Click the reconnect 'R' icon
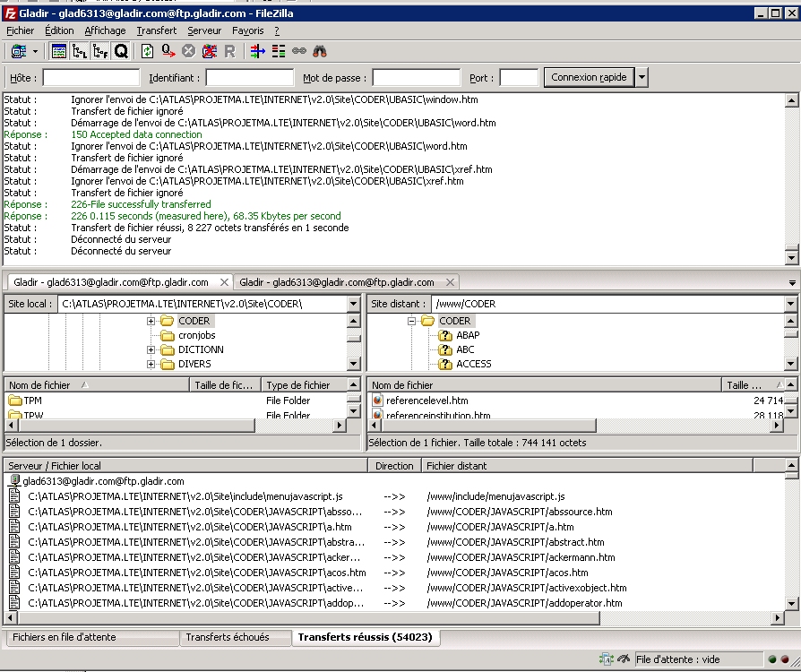801x672 pixels. [230, 52]
